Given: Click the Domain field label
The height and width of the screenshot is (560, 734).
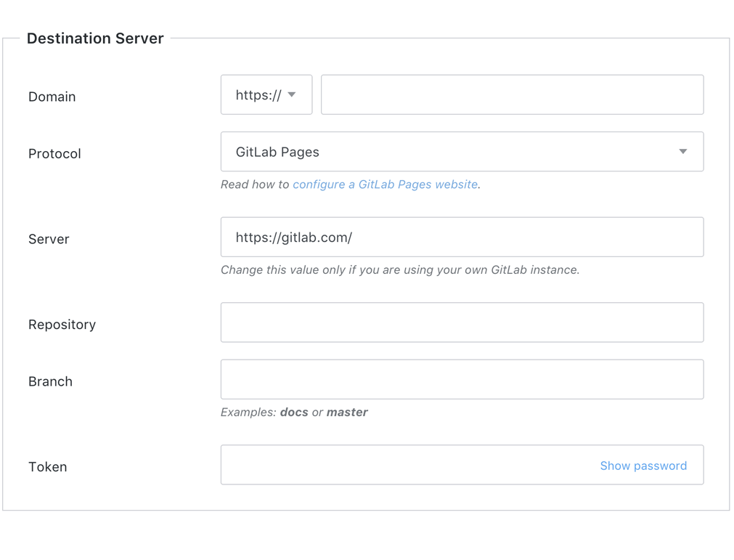Looking at the screenshot, I should pos(52,97).
